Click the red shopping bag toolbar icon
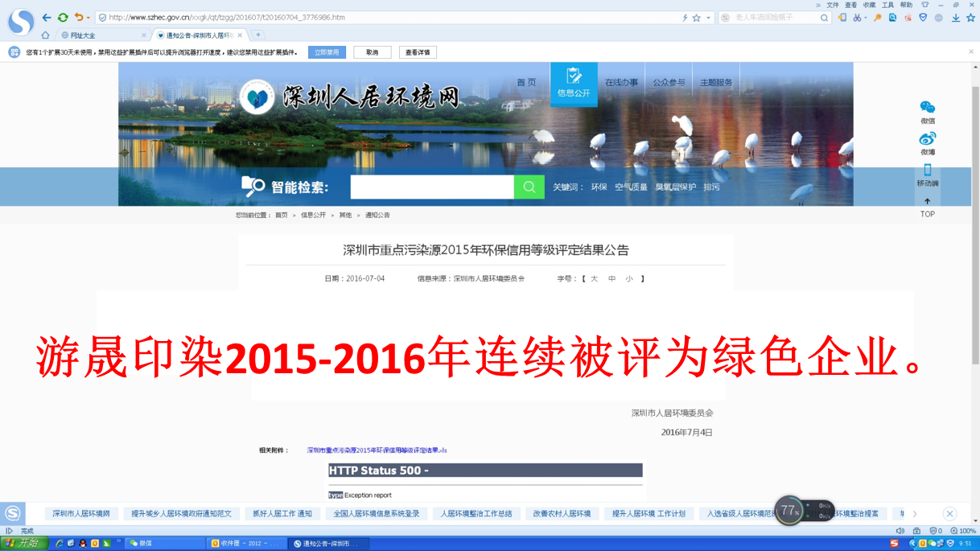This screenshot has height=551, width=980. [x=908, y=17]
